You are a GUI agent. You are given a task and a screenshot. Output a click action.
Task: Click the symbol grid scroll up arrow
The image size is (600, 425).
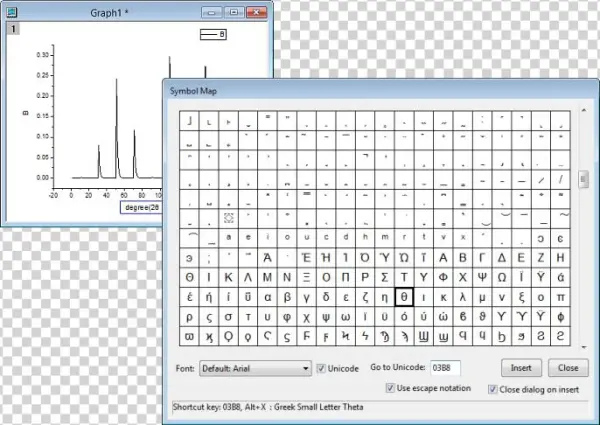[584, 111]
